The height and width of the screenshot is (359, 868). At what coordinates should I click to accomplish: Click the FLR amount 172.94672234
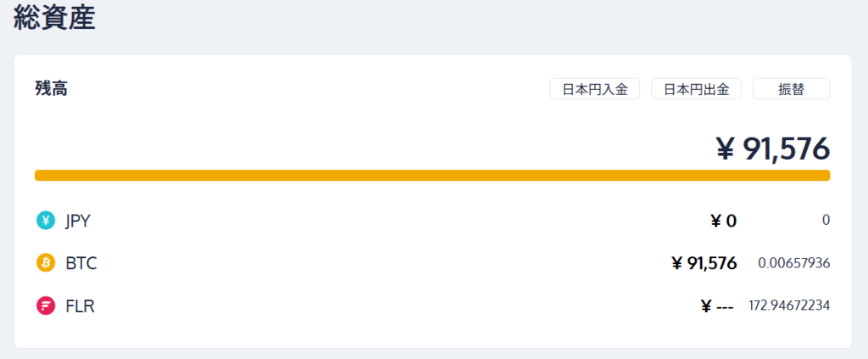[x=788, y=306]
